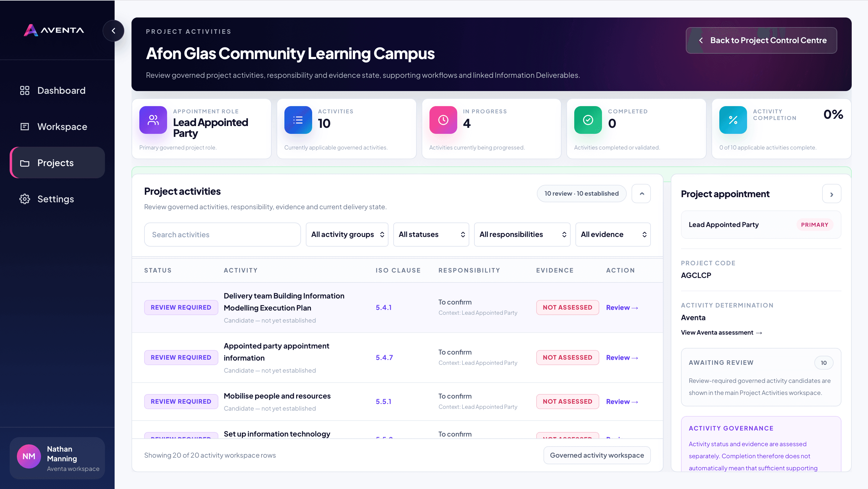Click the NM user avatar
The height and width of the screenshot is (489, 868).
click(x=29, y=456)
